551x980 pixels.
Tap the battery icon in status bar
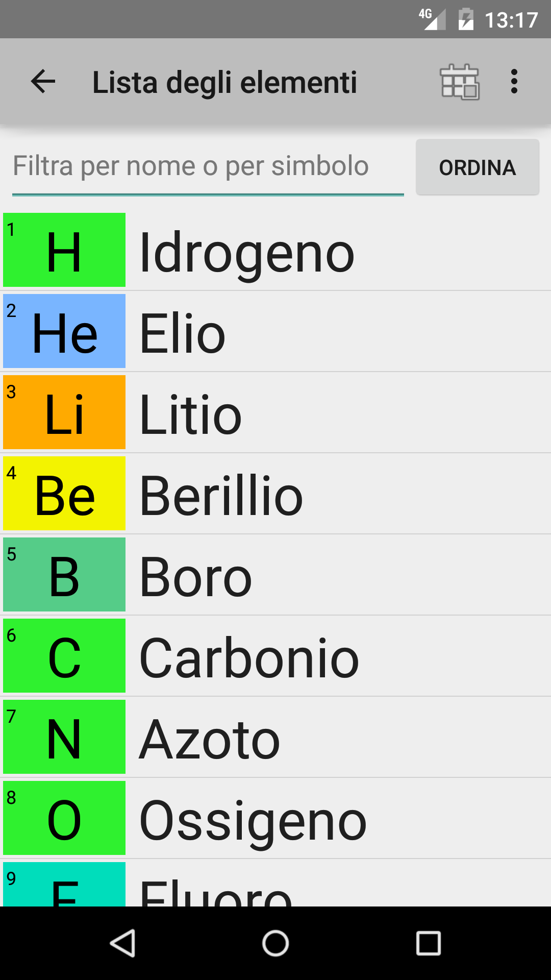[x=465, y=20]
